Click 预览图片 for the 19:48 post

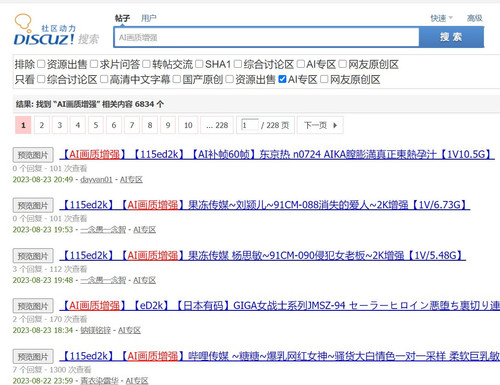tap(33, 256)
